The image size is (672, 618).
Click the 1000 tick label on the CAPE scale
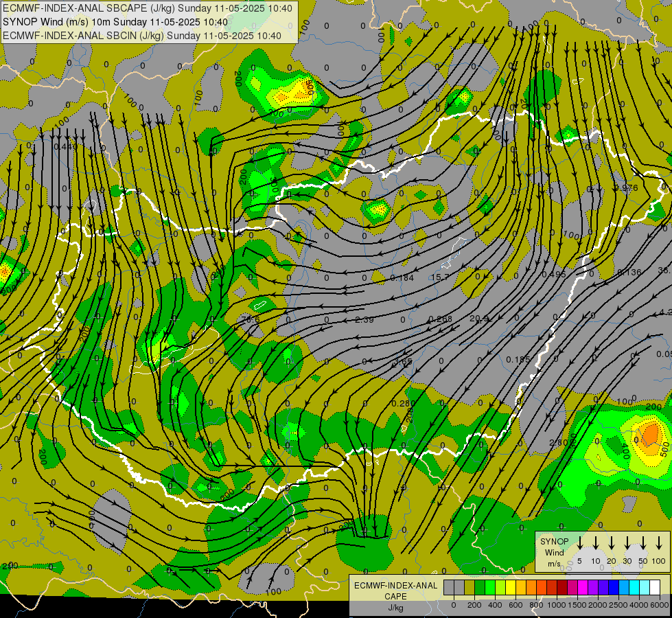[556, 605]
